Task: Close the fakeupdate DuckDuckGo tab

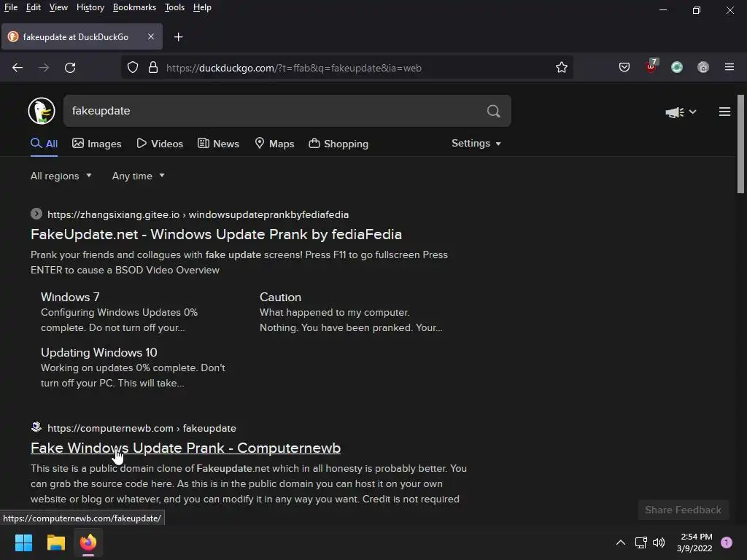Action: [150, 36]
